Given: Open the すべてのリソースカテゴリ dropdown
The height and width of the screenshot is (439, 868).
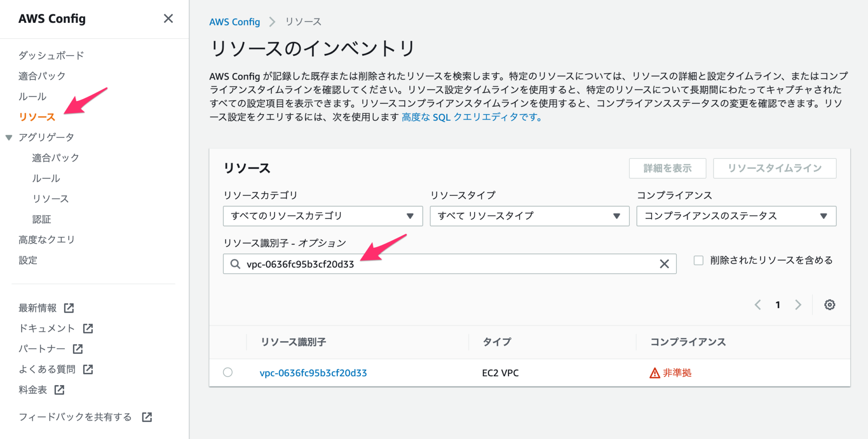Looking at the screenshot, I should (x=323, y=216).
